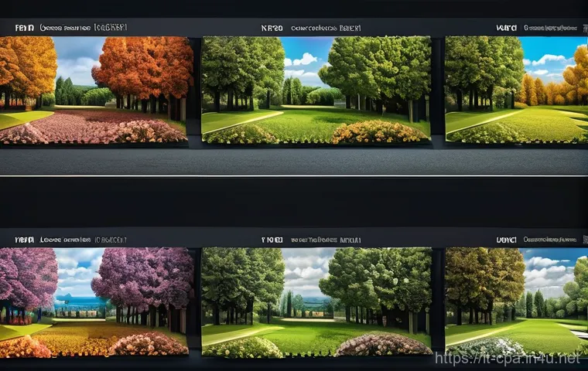Select the purple blossom trees thumbnail
The width and height of the screenshot is (588, 371).
point(96,302)
